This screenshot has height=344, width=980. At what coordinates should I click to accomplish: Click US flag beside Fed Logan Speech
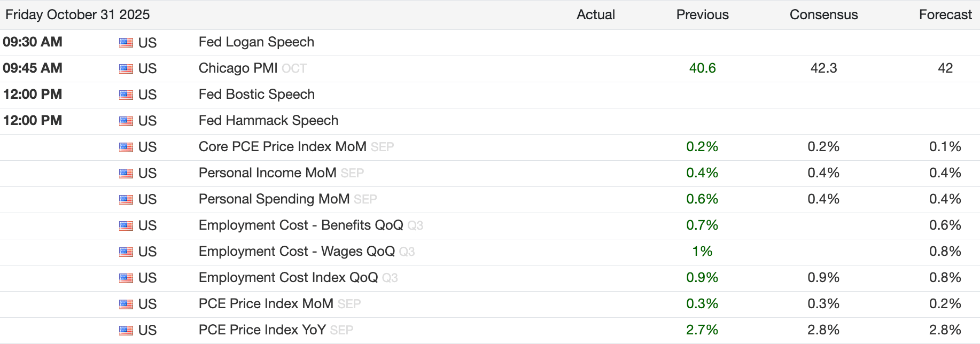pos(126,43)
